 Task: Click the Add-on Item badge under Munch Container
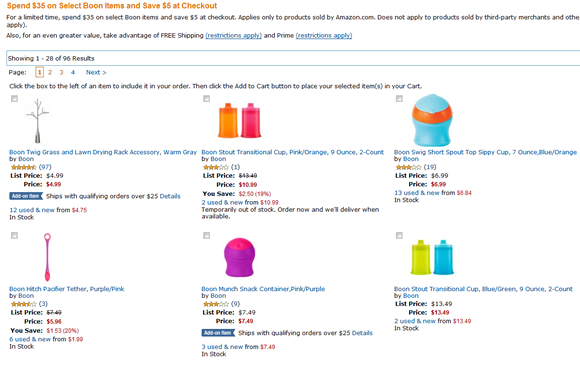[218, 333]
